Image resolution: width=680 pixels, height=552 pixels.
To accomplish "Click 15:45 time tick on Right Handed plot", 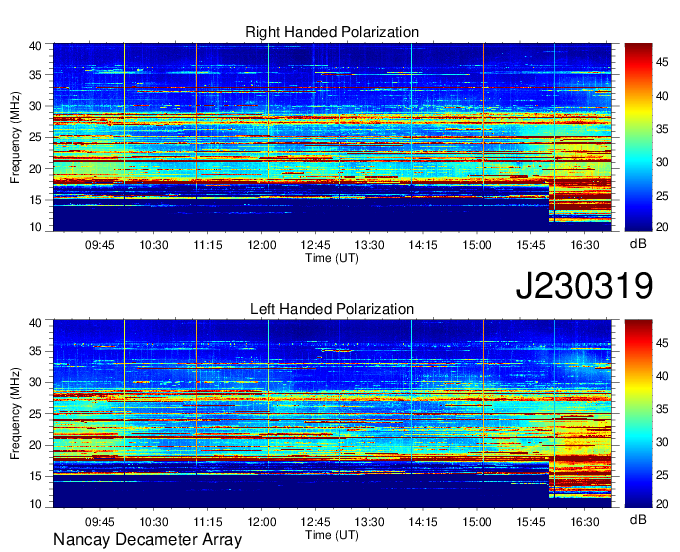I will [x=531, y=245].
